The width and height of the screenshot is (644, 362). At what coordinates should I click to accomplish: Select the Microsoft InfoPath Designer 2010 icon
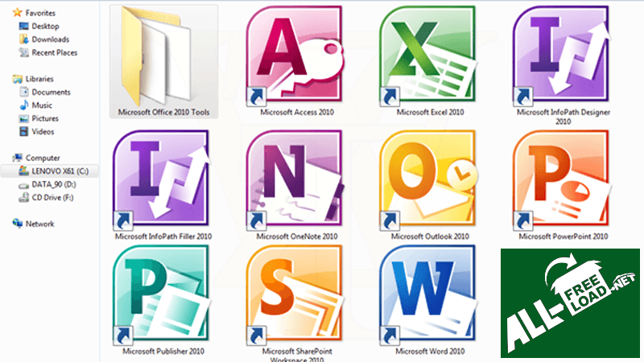[x=563, y=56]
